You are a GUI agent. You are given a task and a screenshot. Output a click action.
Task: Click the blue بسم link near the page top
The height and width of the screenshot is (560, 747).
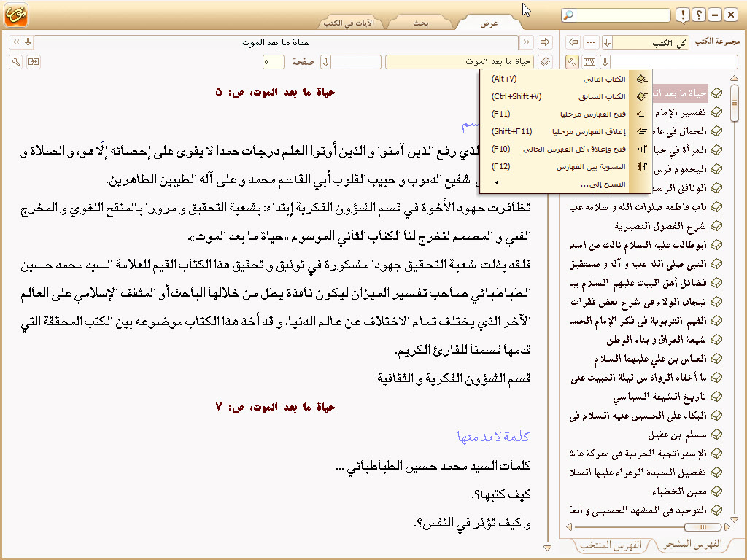tap(471, 125)
